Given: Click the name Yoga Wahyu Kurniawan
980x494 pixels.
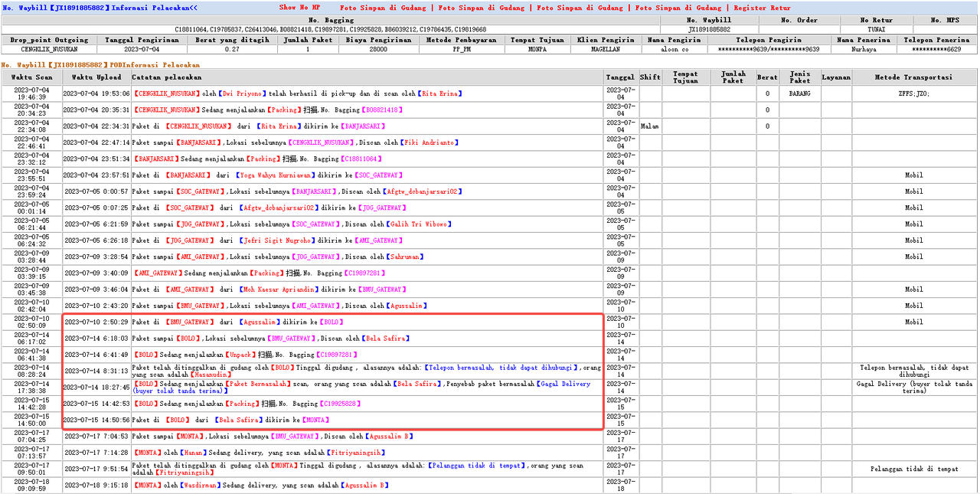Looking at the screenshot, I should tap(277, 175).
